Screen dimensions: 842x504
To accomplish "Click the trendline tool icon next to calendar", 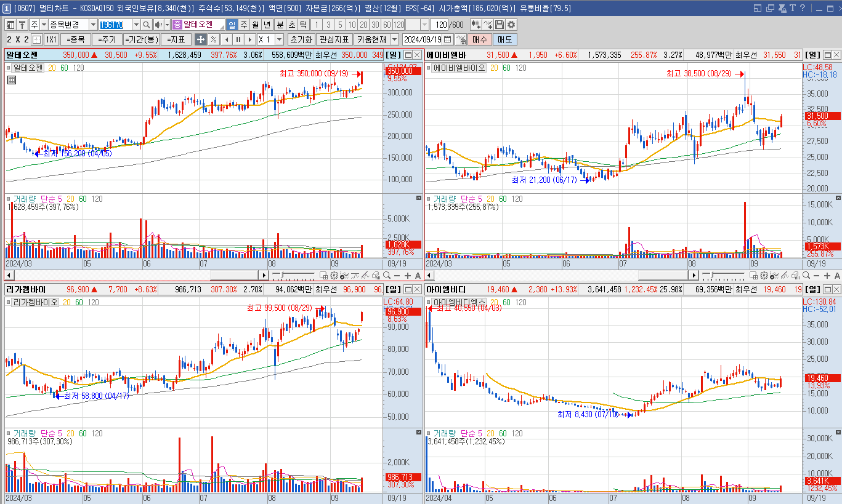I will pyautogui.click(x=461, y=39).
